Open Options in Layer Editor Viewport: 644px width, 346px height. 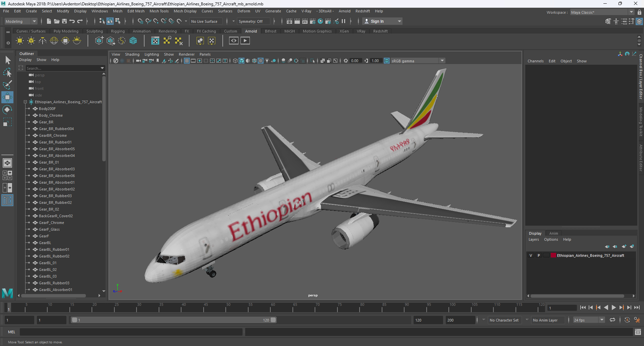[551, 239]
